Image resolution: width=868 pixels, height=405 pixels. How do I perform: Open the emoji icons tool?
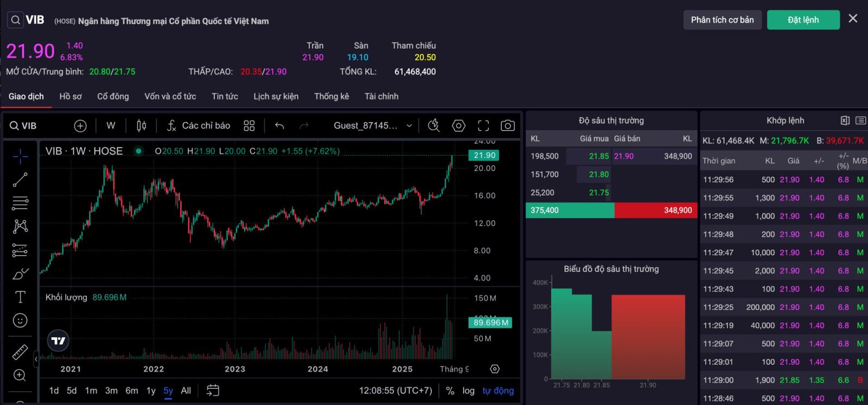[20, 320]
